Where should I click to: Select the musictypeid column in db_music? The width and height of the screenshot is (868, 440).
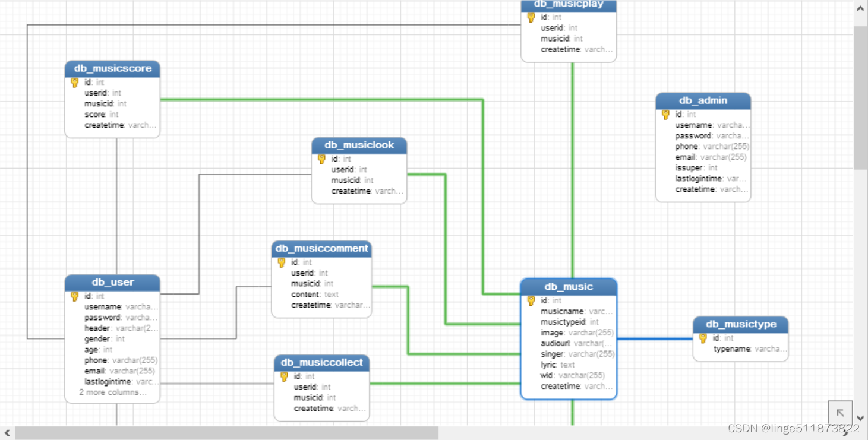(570, 322)
